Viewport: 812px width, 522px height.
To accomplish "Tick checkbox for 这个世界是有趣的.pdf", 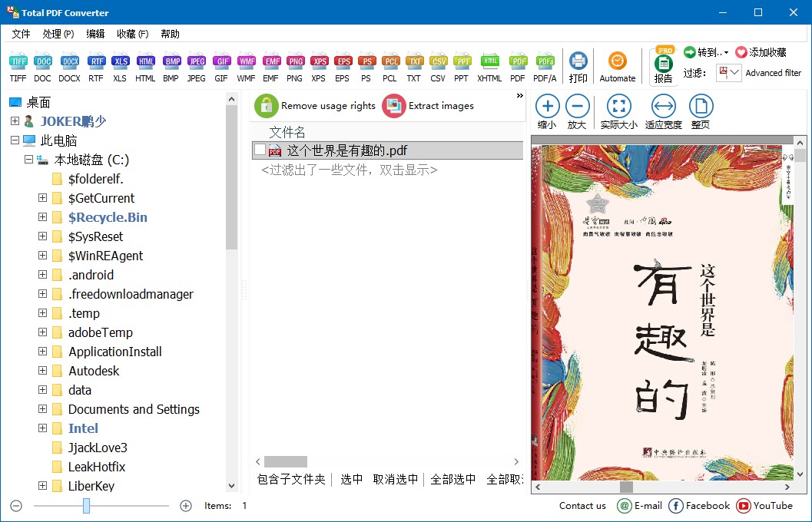I will coord(260,150).
